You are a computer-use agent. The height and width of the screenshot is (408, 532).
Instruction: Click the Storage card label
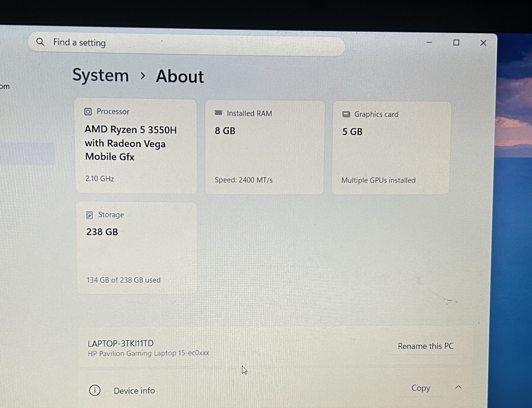point(111,215)
